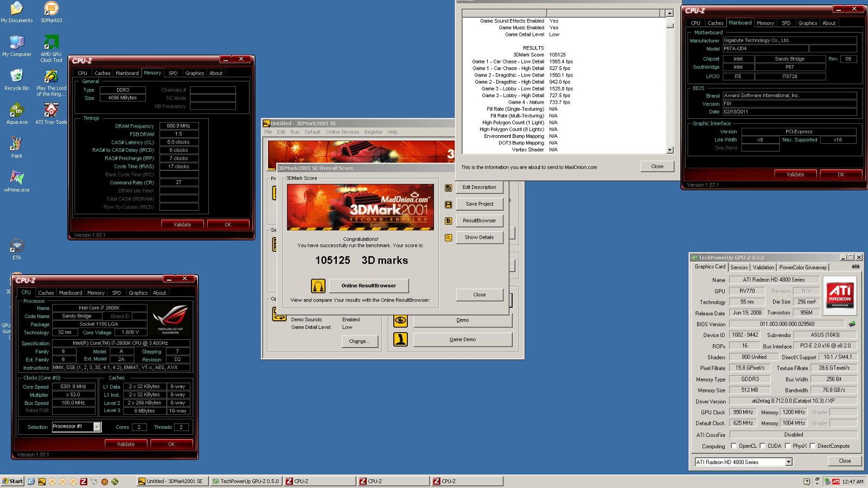Viewport: 868px width, 488px height.
Task: Click the Show Details magnifier icon
Action: click(448, 238)
